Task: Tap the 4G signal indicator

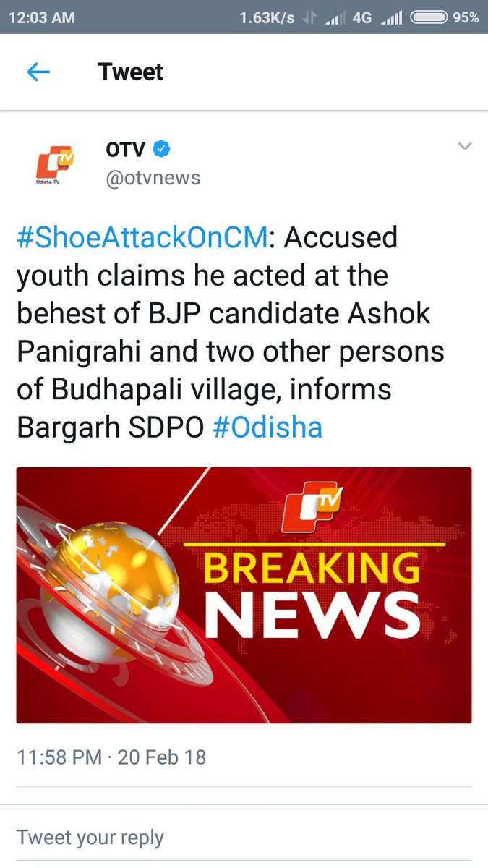Action: click(361, 17)
